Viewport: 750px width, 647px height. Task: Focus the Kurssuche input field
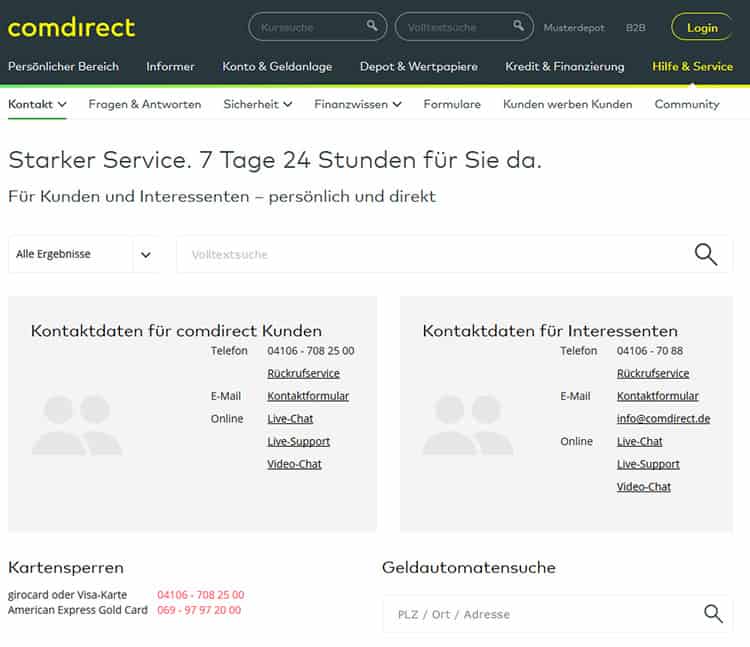(318, 27)
